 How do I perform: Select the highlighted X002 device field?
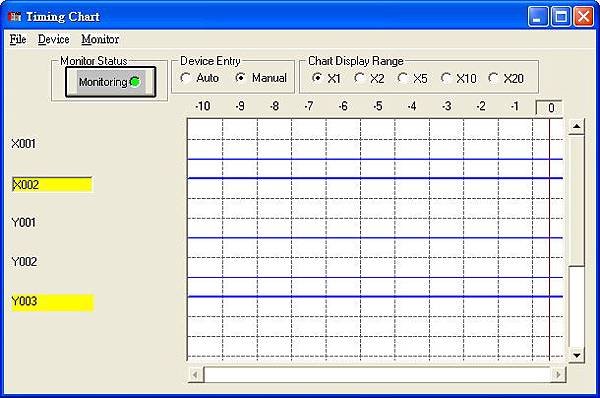pyautogui.click(x=52, y=184)
